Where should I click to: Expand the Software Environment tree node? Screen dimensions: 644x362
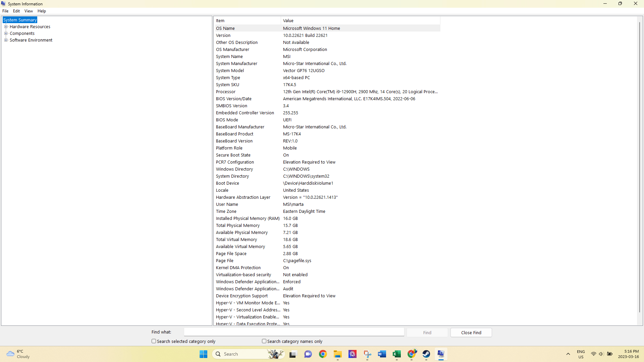[x=6, y=40]
